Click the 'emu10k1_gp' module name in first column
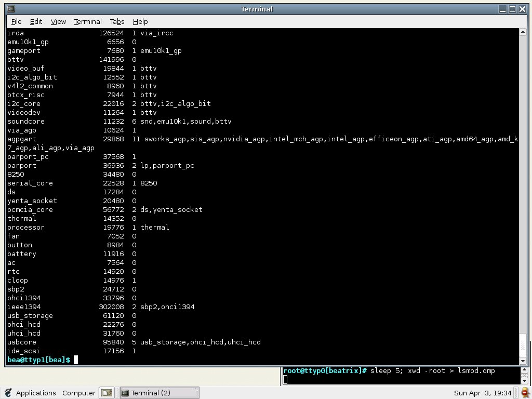 pos(28,42)
